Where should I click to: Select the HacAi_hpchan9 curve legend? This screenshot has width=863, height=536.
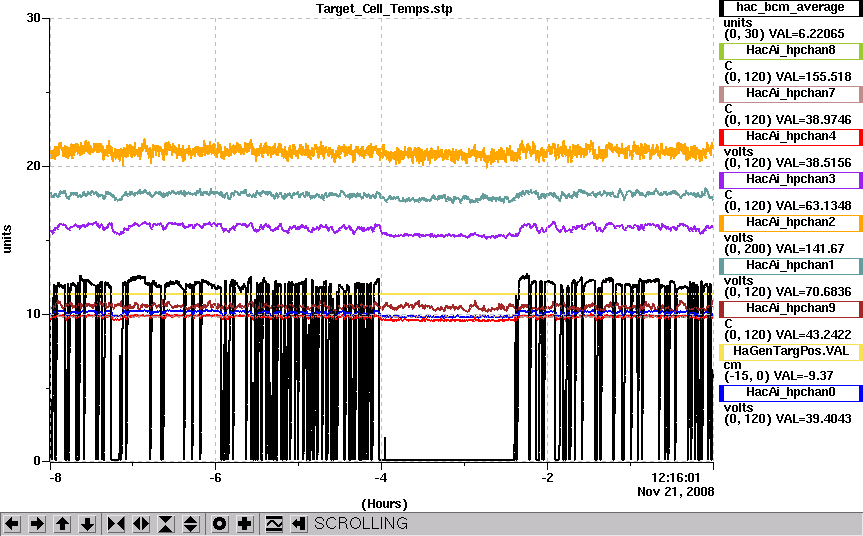(x=791, y=308)
